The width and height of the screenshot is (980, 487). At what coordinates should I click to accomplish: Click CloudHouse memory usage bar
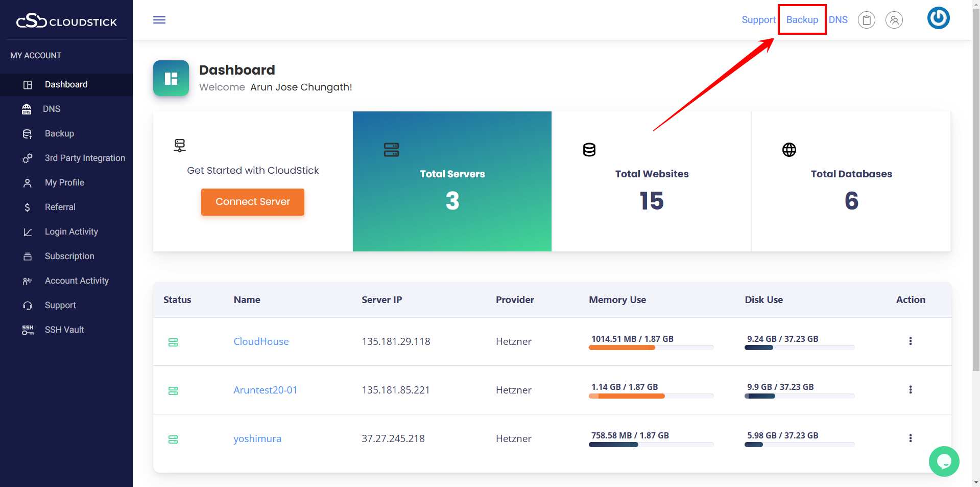tap(651, 347)
